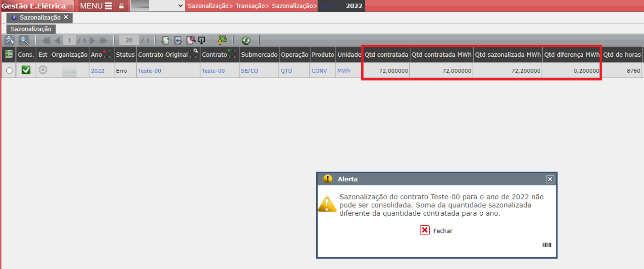Click the magnifying glass search icon
This screenshot has height=269, width=644.
[x=24, y=40]
